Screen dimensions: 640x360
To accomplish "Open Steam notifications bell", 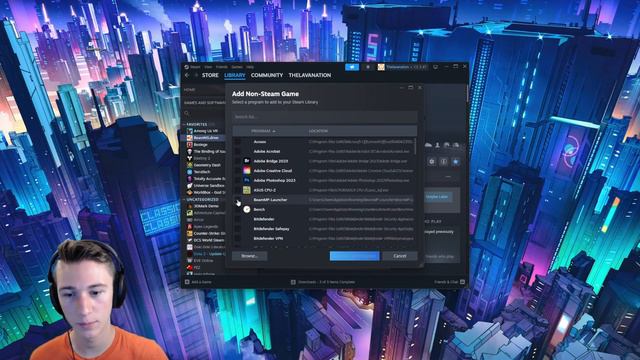I will click(368, 67).
